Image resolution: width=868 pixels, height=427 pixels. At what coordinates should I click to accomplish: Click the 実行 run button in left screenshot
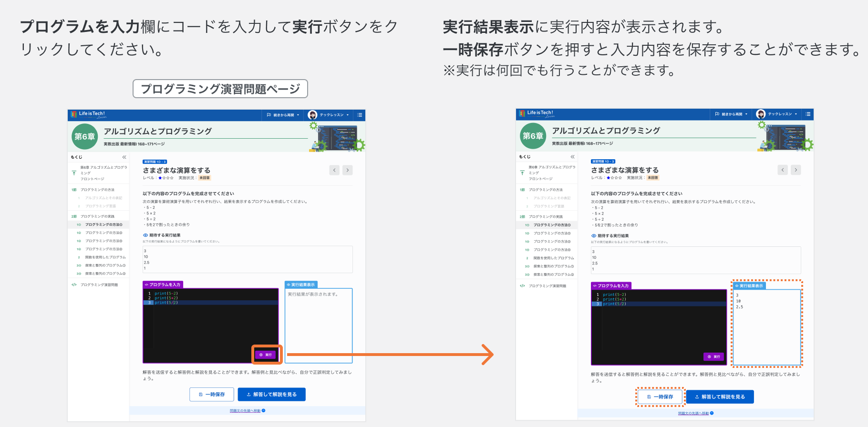[x=265, y=355]
